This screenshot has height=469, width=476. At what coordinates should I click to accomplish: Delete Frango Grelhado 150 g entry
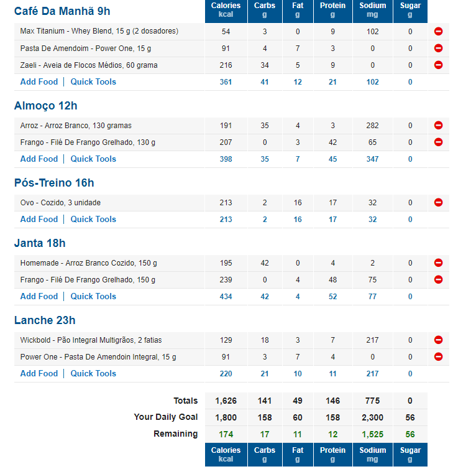(438, 279)
